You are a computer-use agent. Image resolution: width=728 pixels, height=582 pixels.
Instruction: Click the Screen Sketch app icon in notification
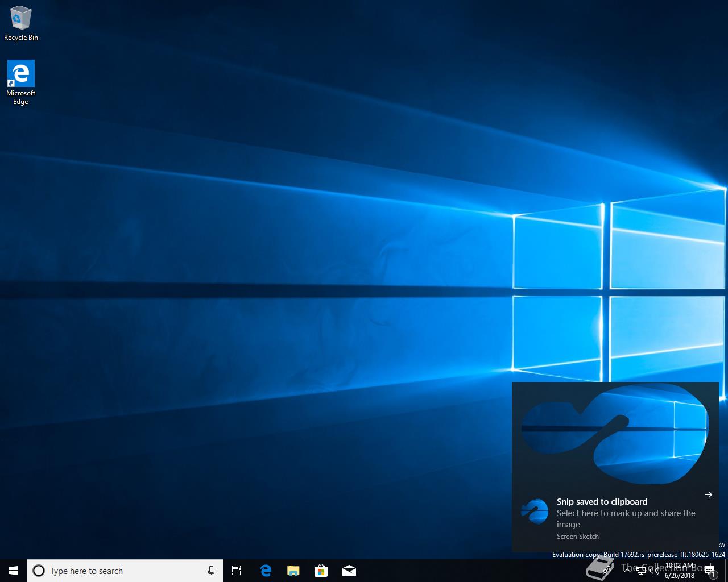(x=535, y=512)
